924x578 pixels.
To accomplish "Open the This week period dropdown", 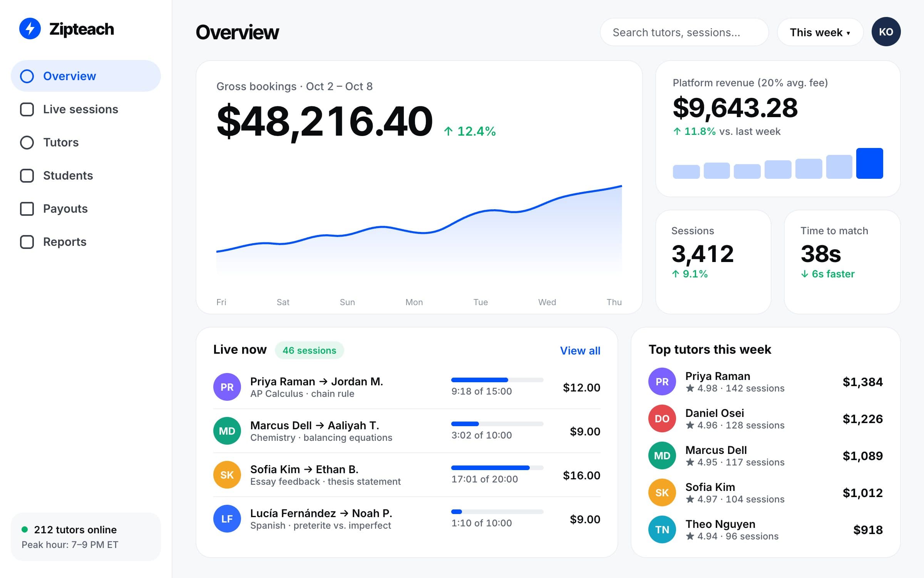I will pos(820,32).
